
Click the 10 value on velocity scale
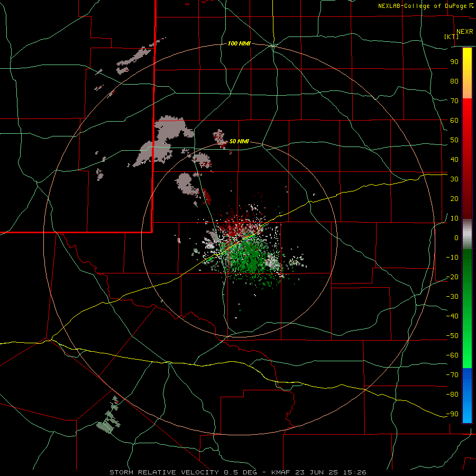click(454, 218)
